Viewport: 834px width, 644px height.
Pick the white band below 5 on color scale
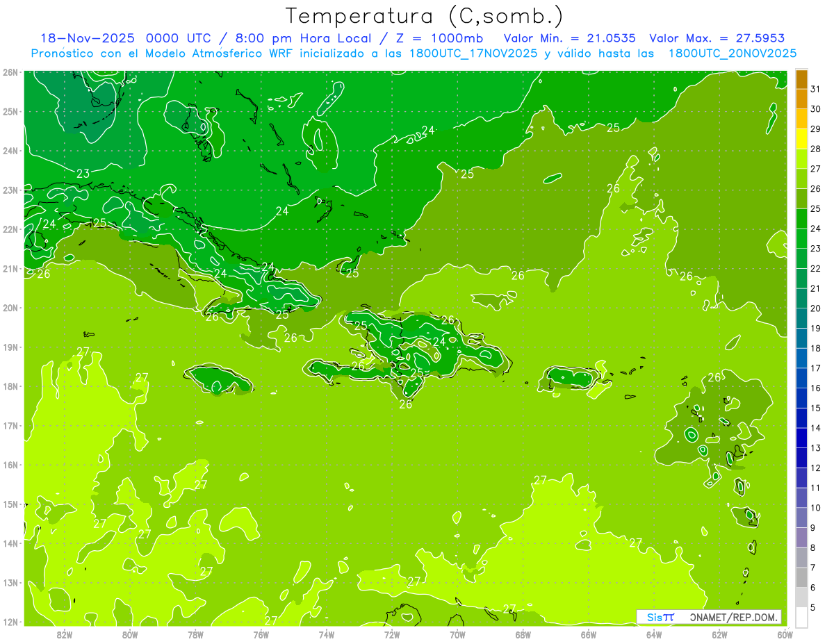point(801,617)
